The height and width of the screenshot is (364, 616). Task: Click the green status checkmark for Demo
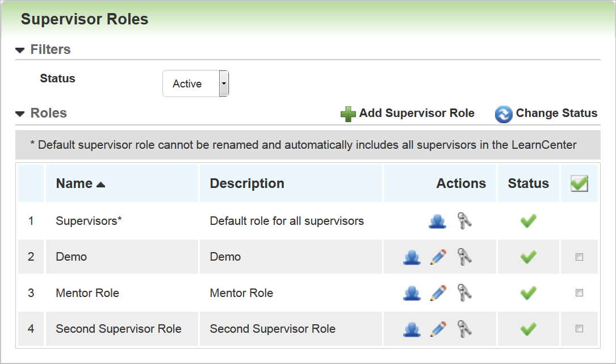pos(528,257)
